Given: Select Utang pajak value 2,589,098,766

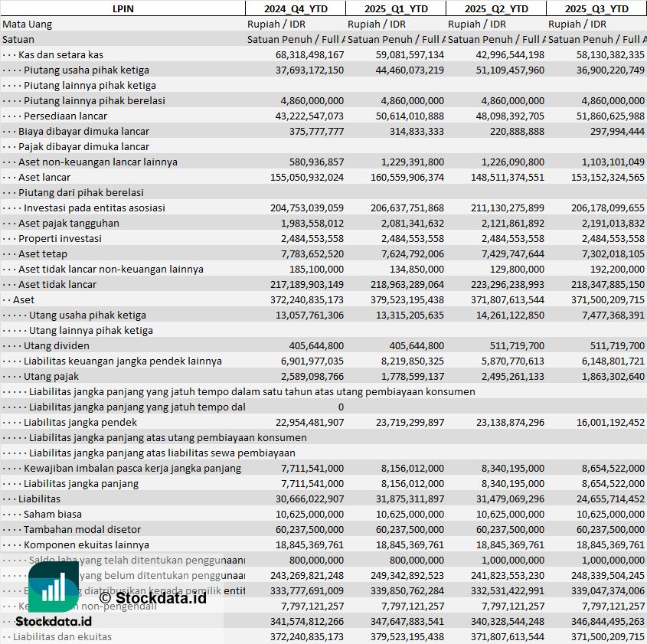Looking at the screenshot, I should [x=312, y=376].
